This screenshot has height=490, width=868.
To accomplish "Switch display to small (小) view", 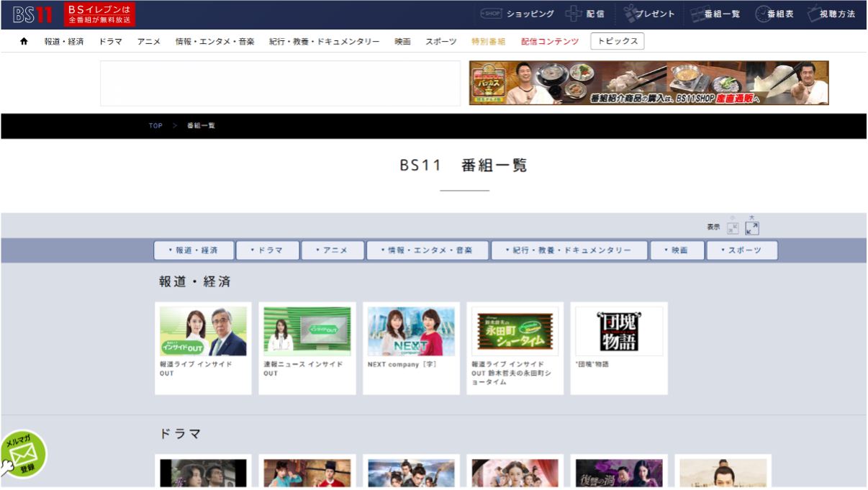I will click(733, 227).
